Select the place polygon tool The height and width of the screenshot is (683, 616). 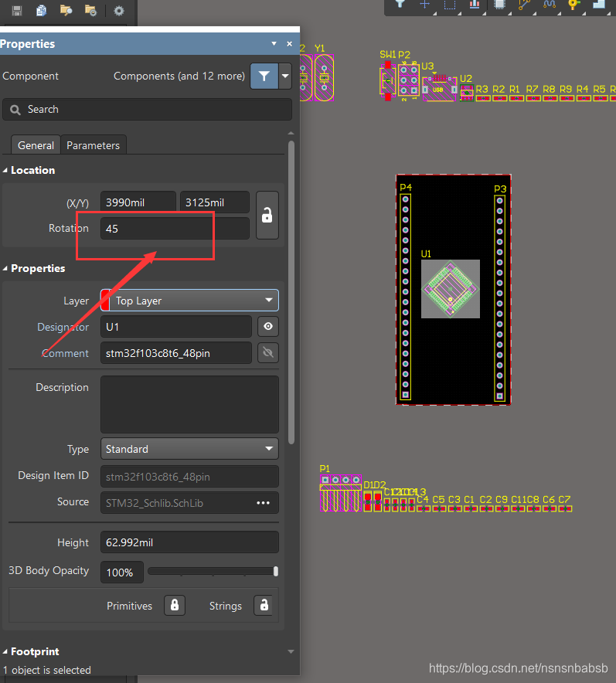coord(598,5)
